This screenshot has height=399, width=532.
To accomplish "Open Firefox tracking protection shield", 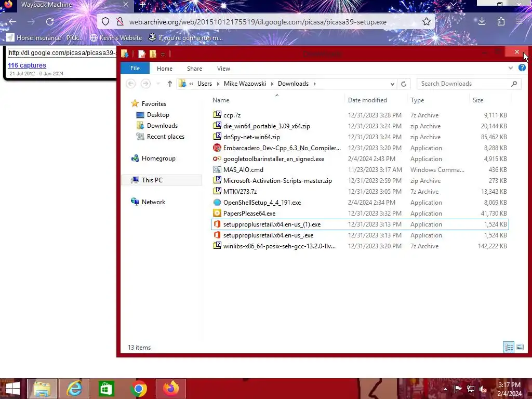I will (x=105, y=22).
